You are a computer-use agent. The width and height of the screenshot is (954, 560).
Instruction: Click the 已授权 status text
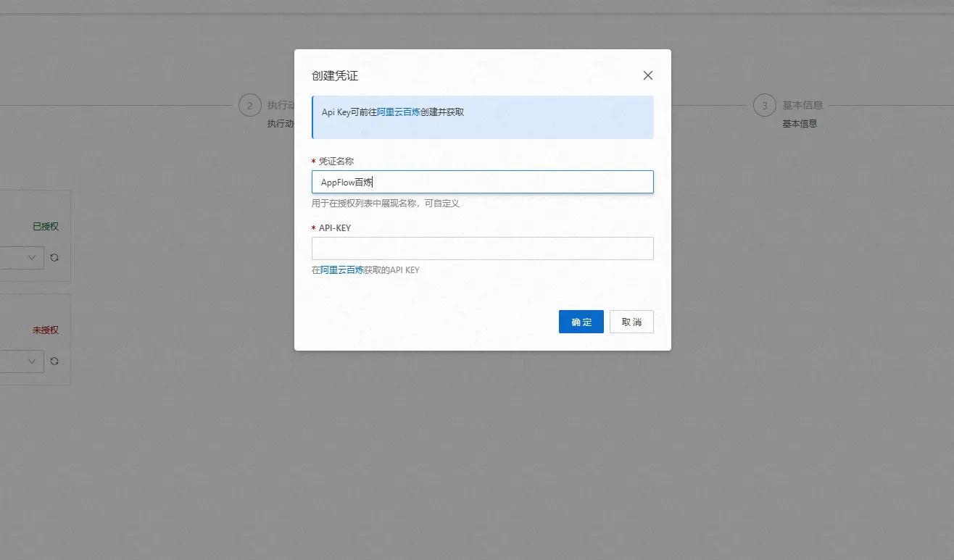(46, 226)
